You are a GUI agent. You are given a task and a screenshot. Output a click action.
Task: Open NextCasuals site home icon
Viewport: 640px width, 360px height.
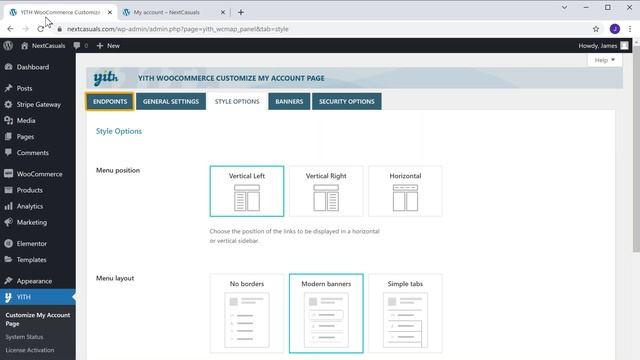pyautogui.click(x=24, y=46)
